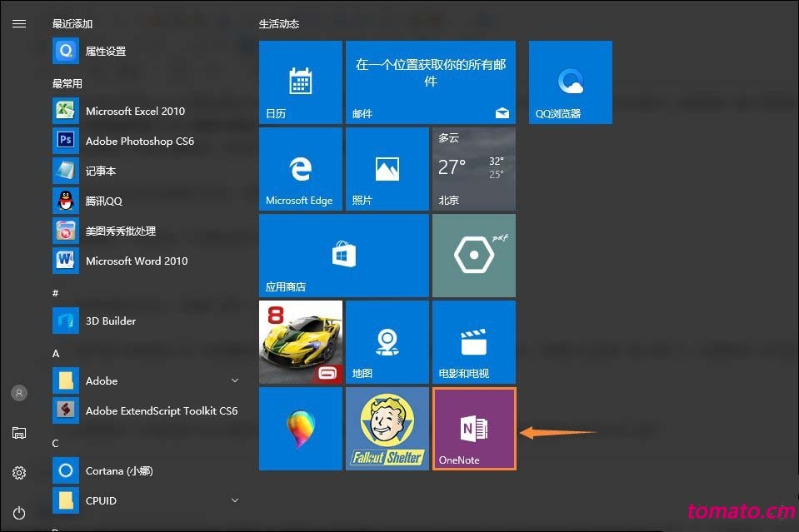
Task: Open the 应用商店 store tile
Action: [344, 256]
